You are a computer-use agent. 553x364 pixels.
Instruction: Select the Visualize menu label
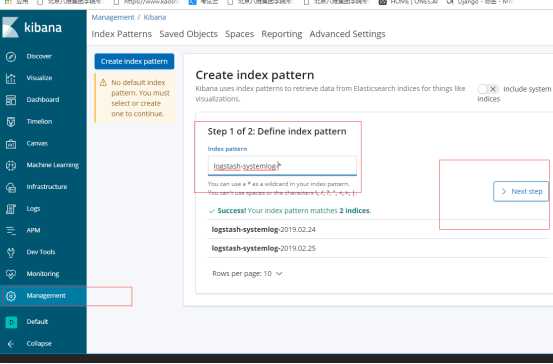pyautogui.click(x=39, y=78)
